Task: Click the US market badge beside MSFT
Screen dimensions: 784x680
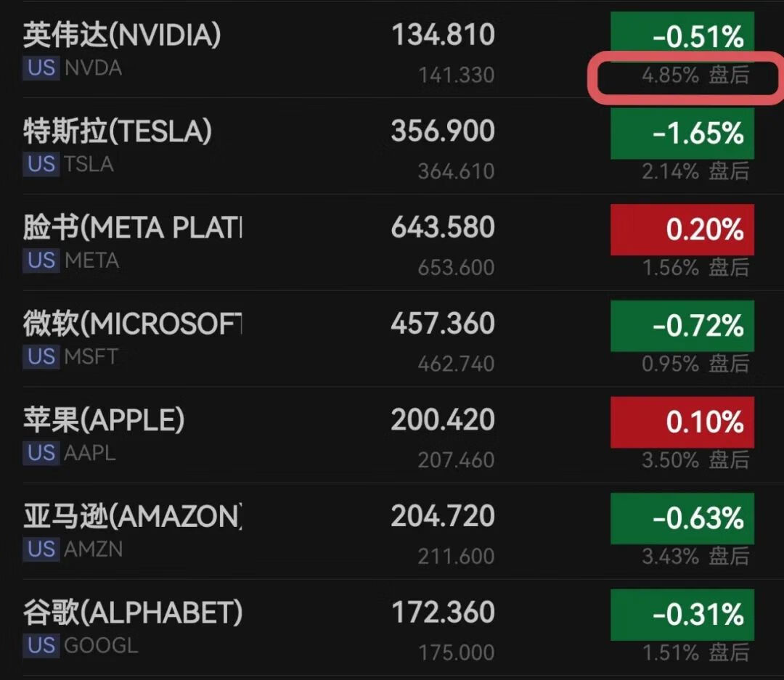Action: (x=41, y=356)
